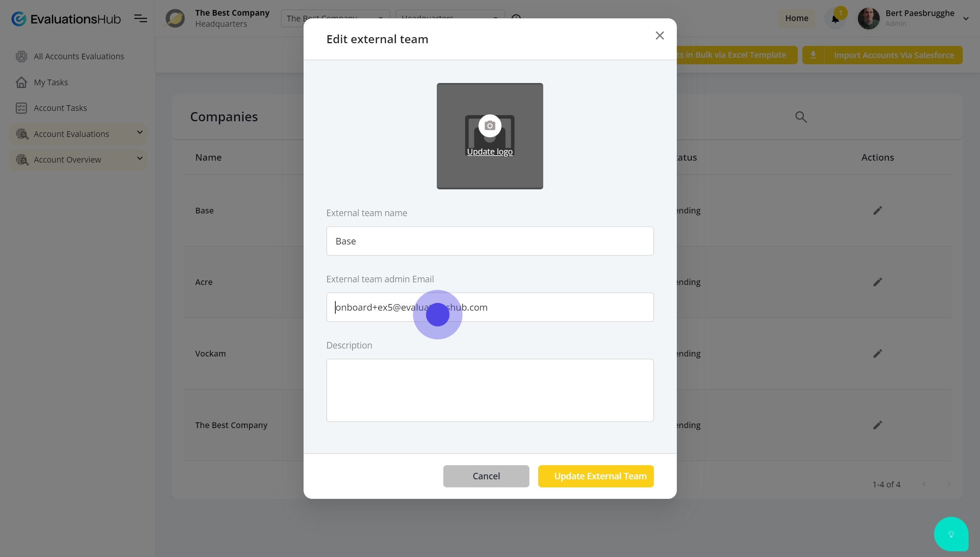Click the External team name field
The width and height of the screenshot is (980, 557).
pyautogui.click(x=490, y=241)
